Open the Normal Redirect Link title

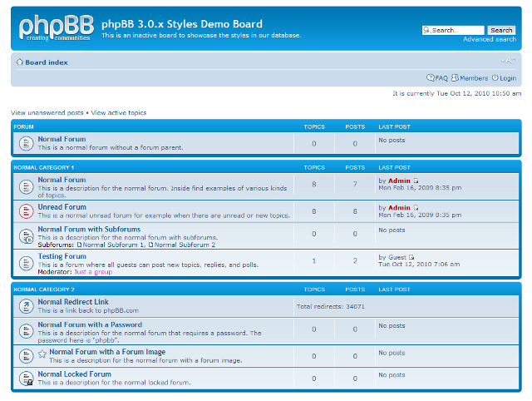pos(73,302)
